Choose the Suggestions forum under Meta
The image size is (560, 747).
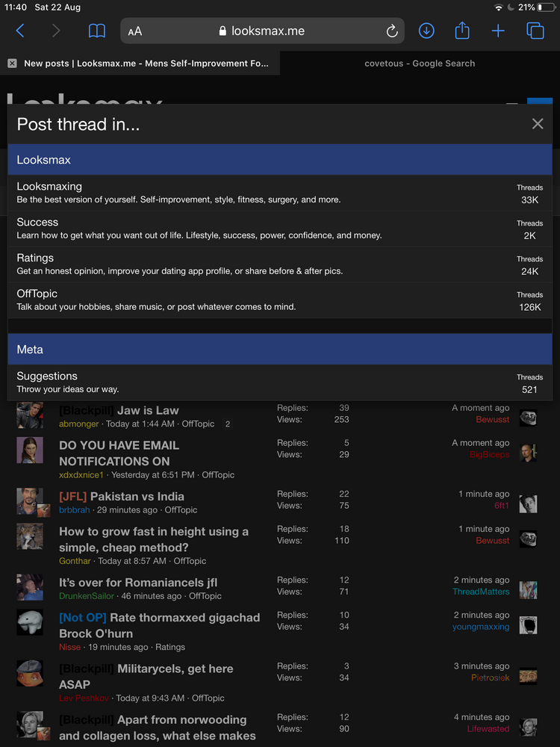point(47,376)
